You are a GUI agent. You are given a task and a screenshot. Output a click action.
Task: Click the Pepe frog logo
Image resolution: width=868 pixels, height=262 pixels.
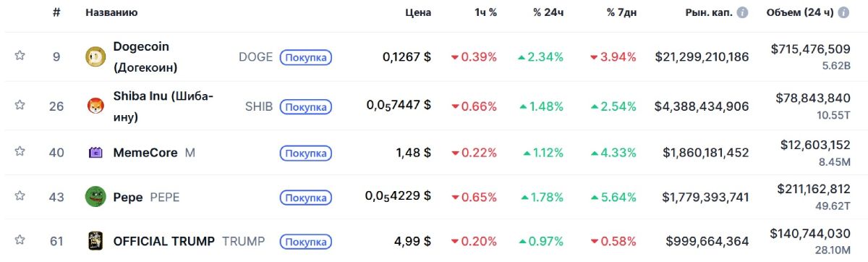pyautogui.click(x=95, y=197)
